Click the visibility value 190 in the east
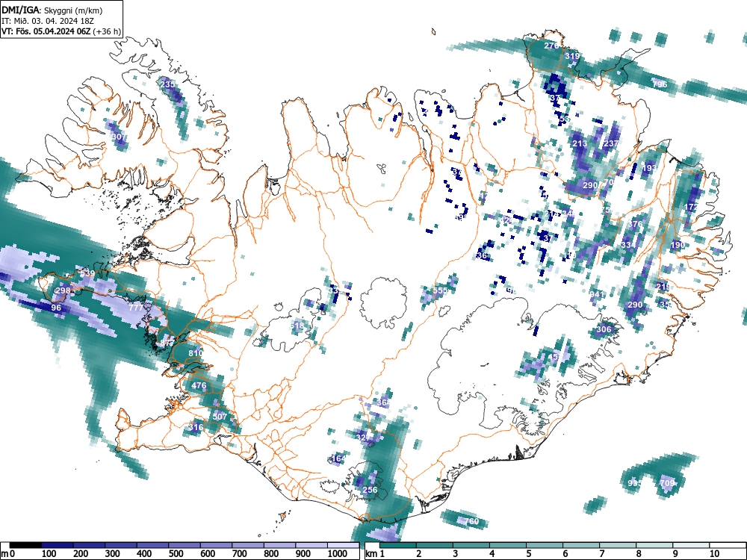The height and width of the screenshot is (560, 747). coord(678,245)
